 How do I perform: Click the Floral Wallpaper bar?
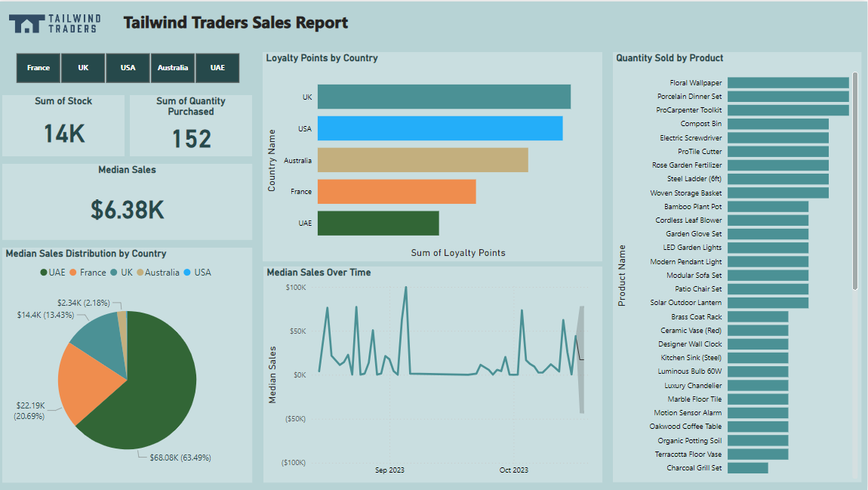point(788,82)
